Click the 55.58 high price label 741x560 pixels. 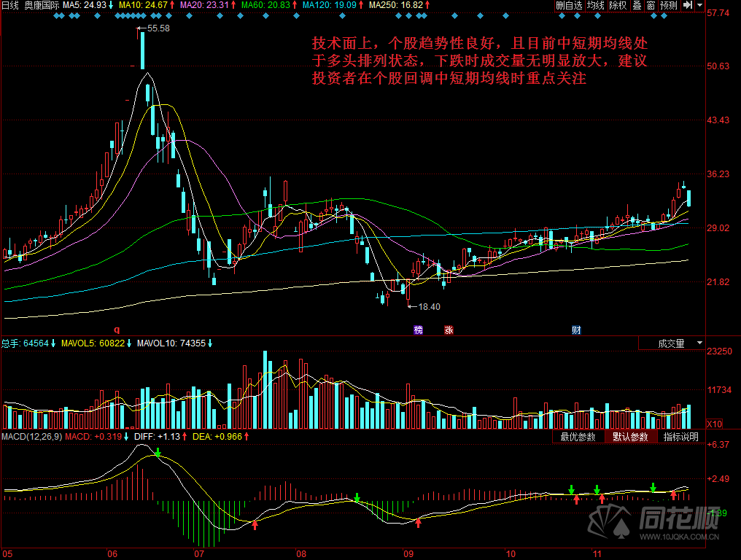[158, 28]
